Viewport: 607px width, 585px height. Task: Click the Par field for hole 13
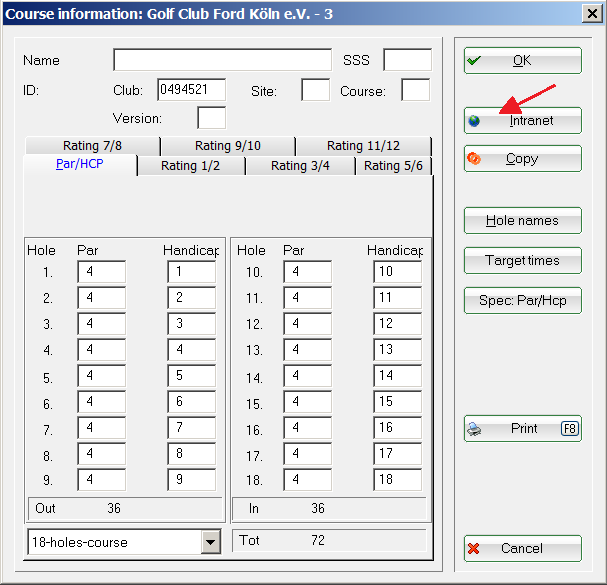click(x=307, y=350)
